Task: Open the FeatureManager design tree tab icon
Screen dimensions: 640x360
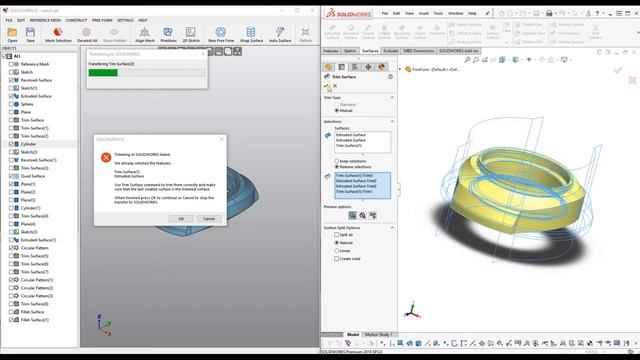Action: coord(329,67)
